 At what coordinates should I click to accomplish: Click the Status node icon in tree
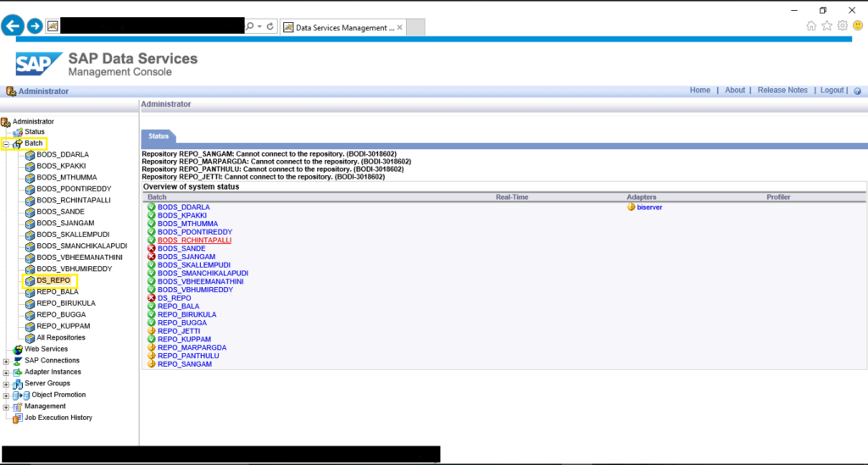coord(18,132)
